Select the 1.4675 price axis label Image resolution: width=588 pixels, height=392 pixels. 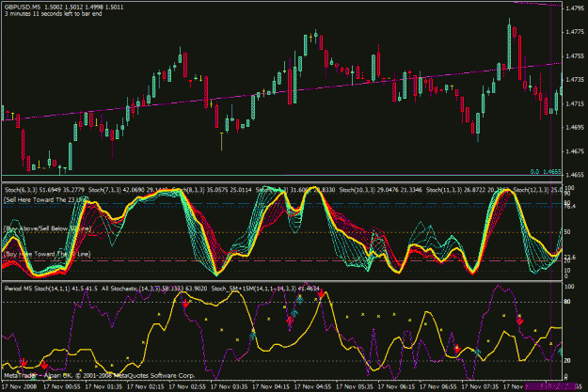pos(574,151)
